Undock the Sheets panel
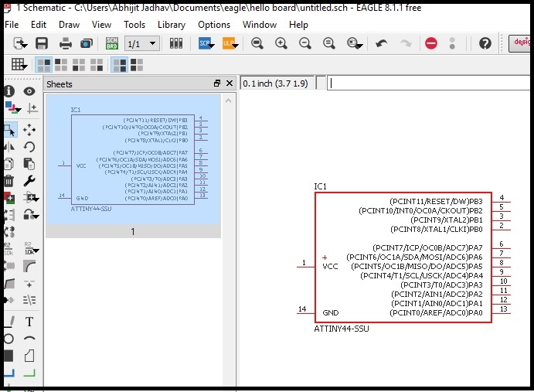 [217, 84]
